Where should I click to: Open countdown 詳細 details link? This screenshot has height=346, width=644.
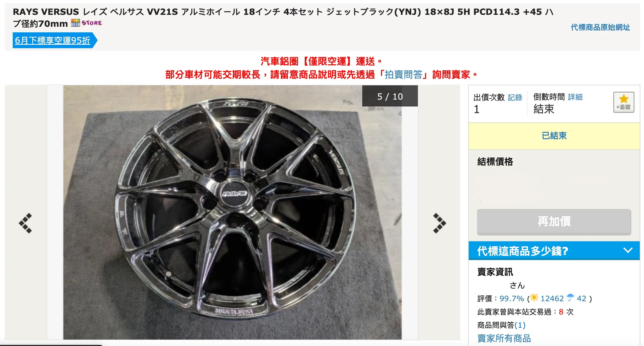[575, 97]
